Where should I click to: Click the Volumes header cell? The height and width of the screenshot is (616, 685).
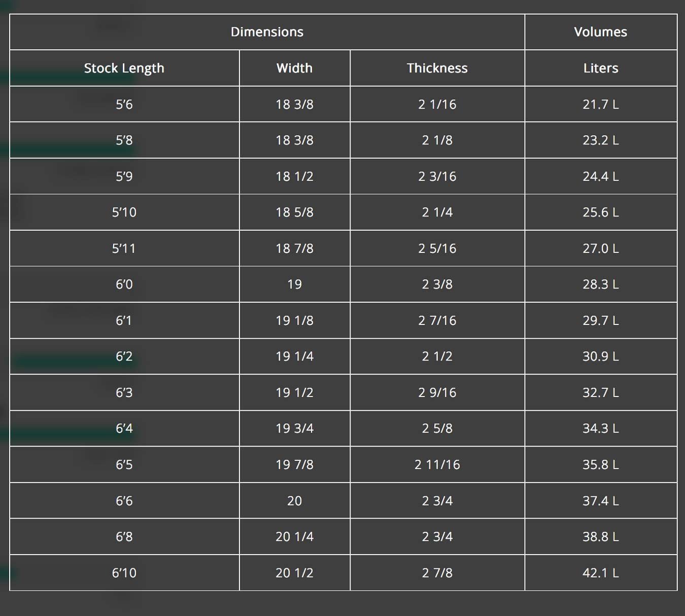point(601,32)
